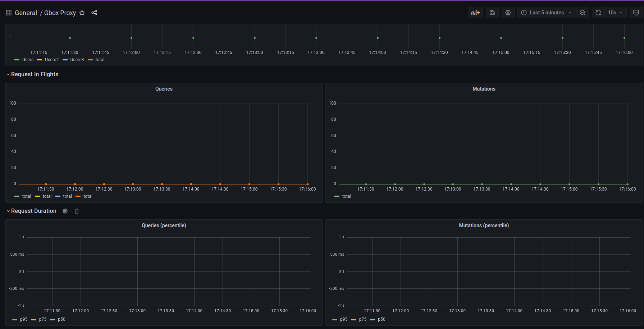Image resolution: width=644 pixels, height=329 pixels.
Task: Open dashboard settings gear in the top toolbar
Action: pos(508,13)
